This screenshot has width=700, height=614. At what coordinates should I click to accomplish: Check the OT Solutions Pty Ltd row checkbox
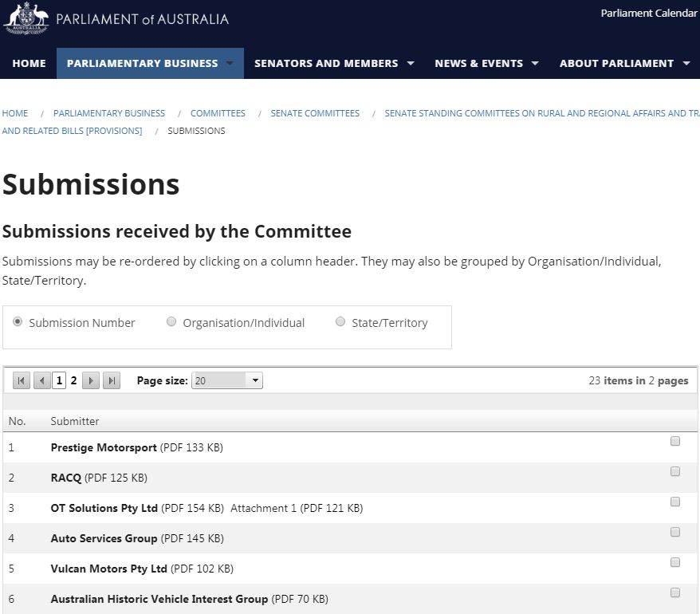tap(675, 502)
